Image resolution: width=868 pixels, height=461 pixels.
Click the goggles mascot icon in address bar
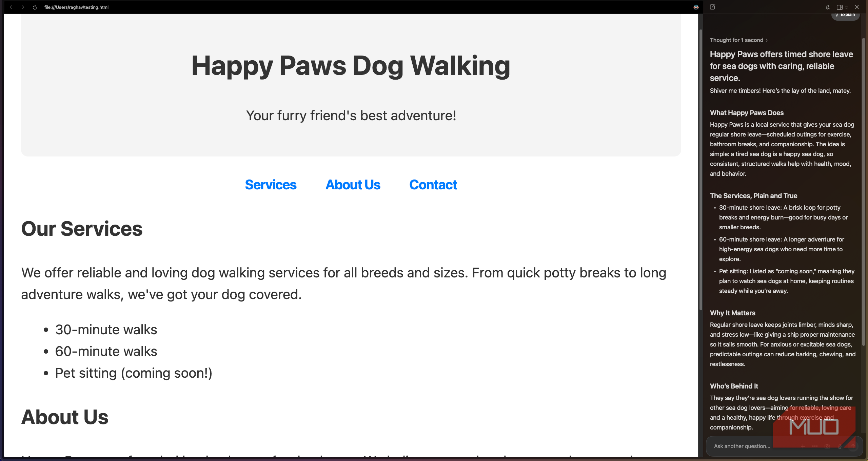tap(696, 7)
